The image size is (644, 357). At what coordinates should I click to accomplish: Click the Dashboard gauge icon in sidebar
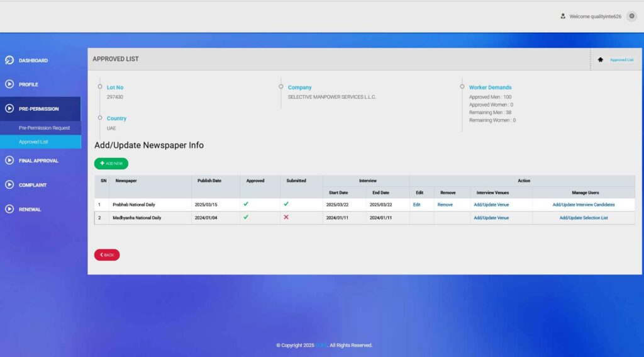(x=9, y=60)
